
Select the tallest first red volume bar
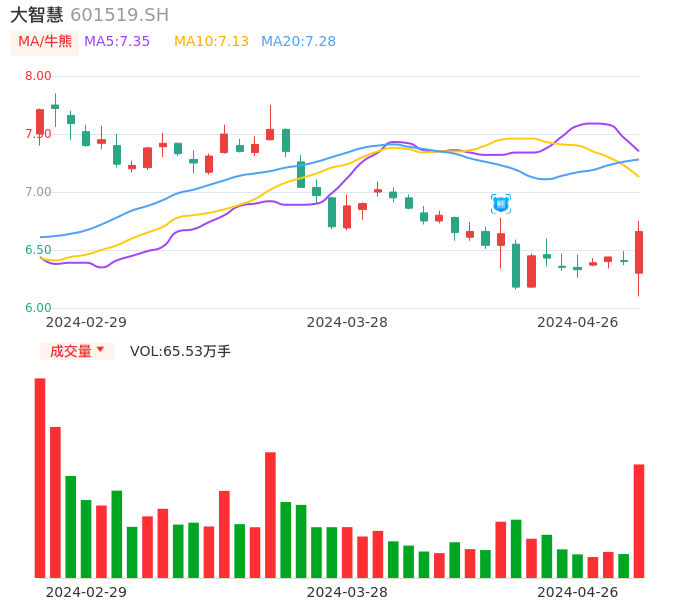(x=40, y=478)
